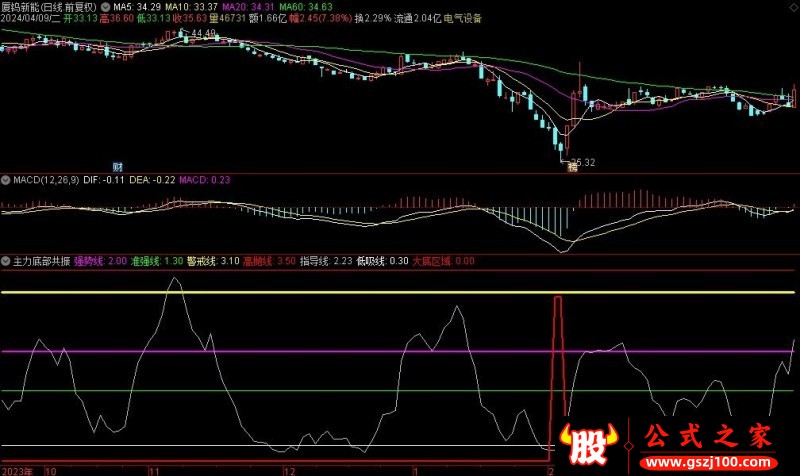The width and height of the screenshot is (800, 476).
Task: Select the MA10: 33.37 label
Action: 191,7
